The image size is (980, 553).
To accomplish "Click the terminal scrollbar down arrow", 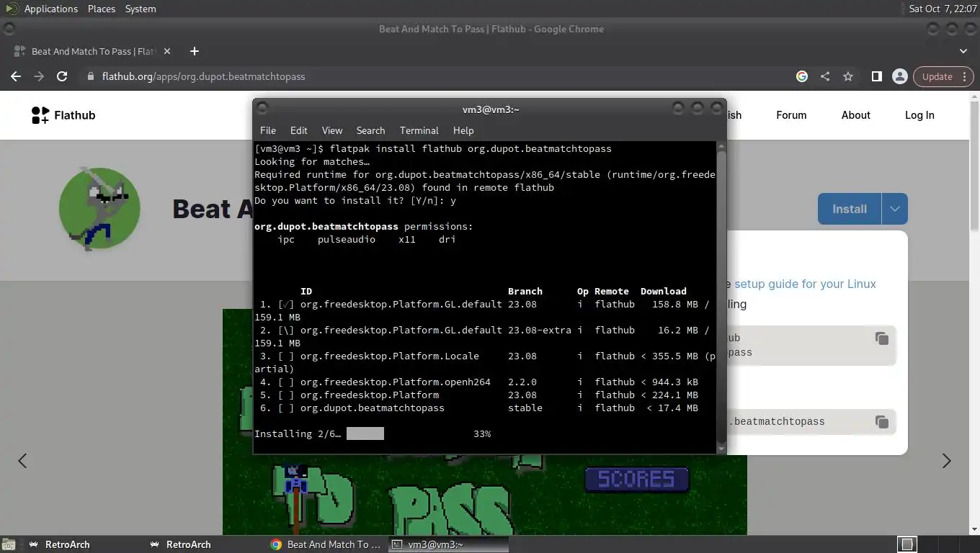I will 721,449.
